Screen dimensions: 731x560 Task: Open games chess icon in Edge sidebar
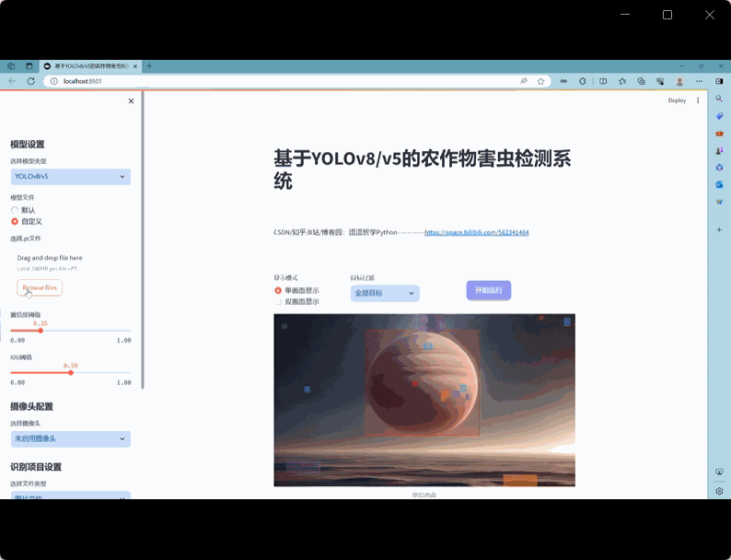click(x=719, y=151)
